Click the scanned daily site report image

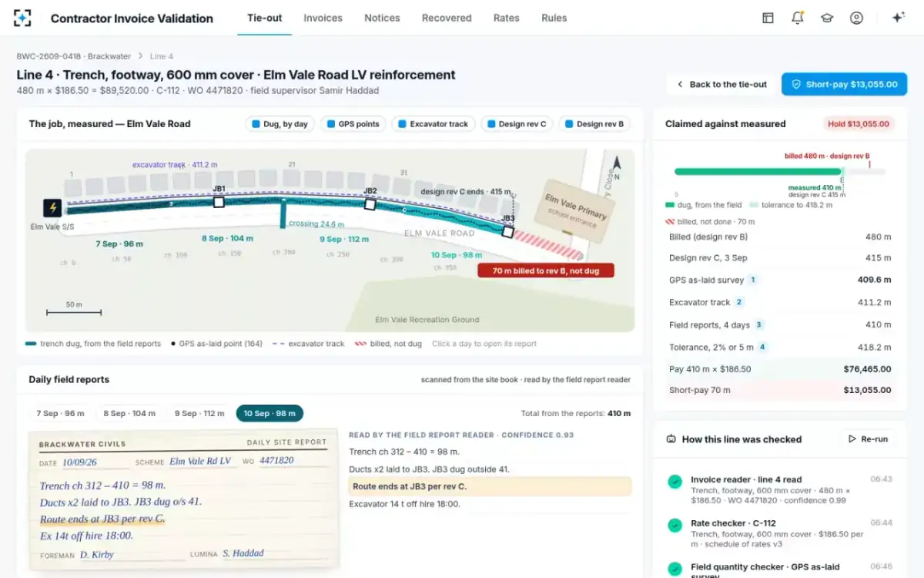coord(183,500)
